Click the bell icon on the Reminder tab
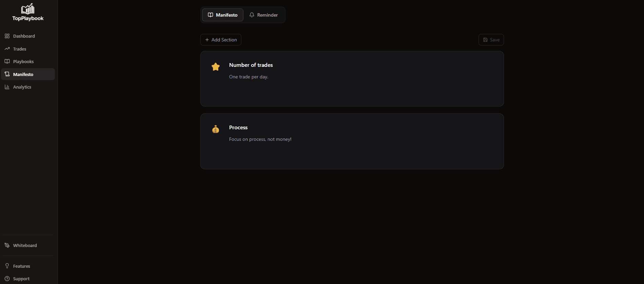Image resolution: width=644 pixels, height=284 pixels. pos(252,15)
